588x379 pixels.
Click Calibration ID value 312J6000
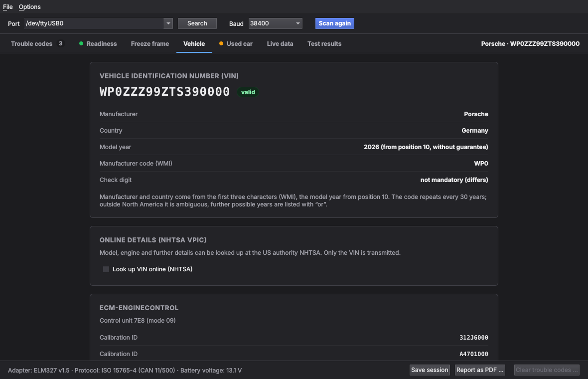coord(474,337)
